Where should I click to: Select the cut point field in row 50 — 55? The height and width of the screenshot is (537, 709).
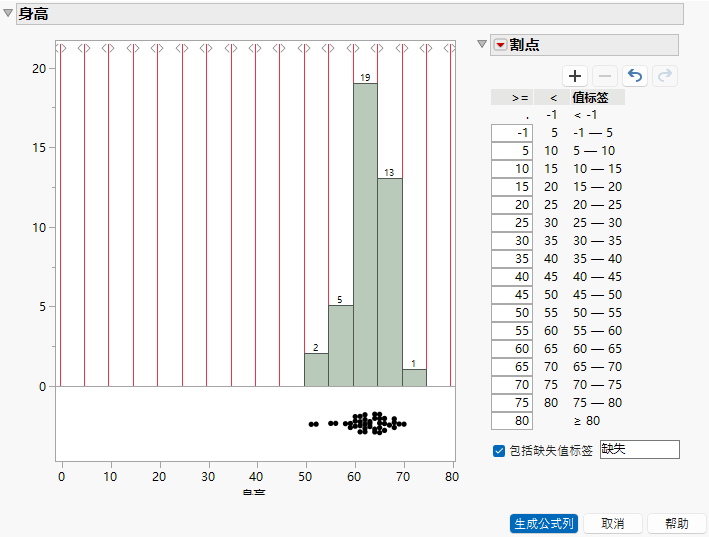(512, 313)
